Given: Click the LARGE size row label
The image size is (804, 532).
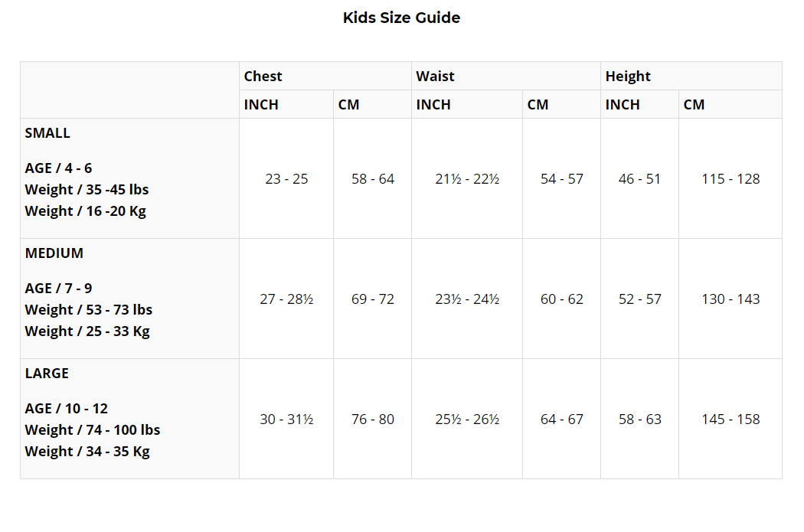Looking at the screenshot, I should click(x=47, y=374).
